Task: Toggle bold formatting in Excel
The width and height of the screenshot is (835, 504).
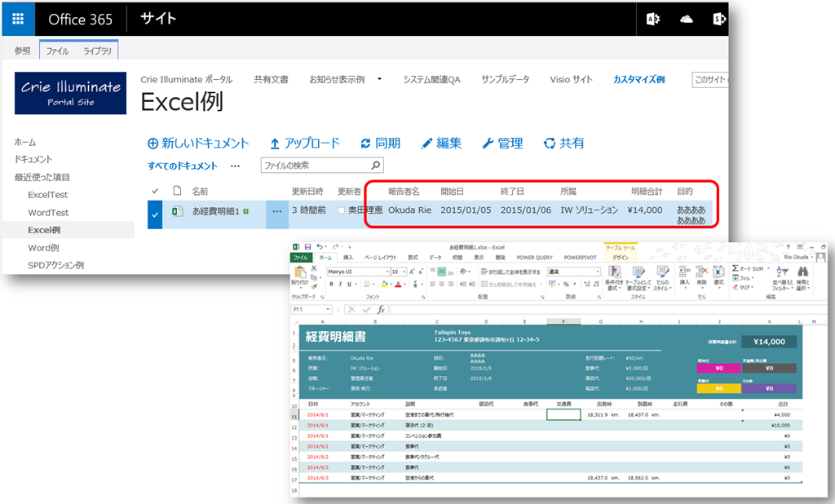Action: click(331, 284)
